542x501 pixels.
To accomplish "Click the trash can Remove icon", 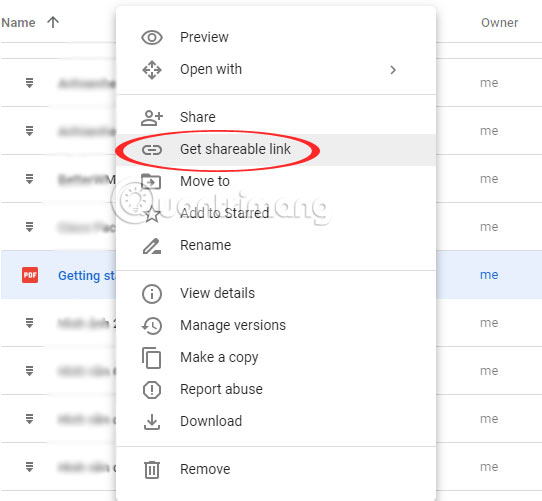I will (x=152, y=470).
